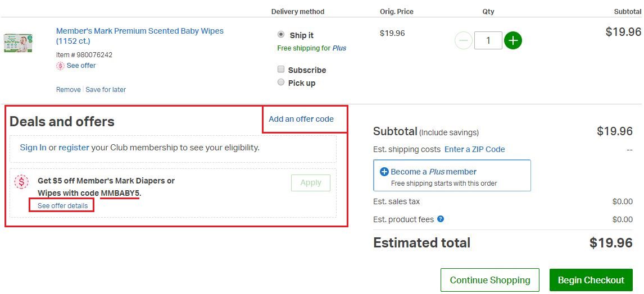Choose the Pick up delivery option
This screenshot has width=644, height=294.
coord(281,82)
